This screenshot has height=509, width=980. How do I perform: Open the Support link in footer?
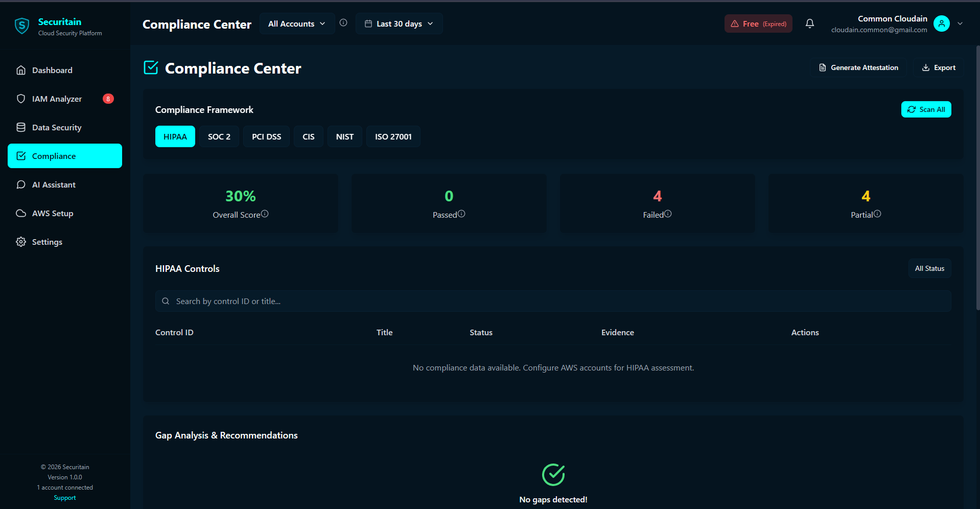65,498
